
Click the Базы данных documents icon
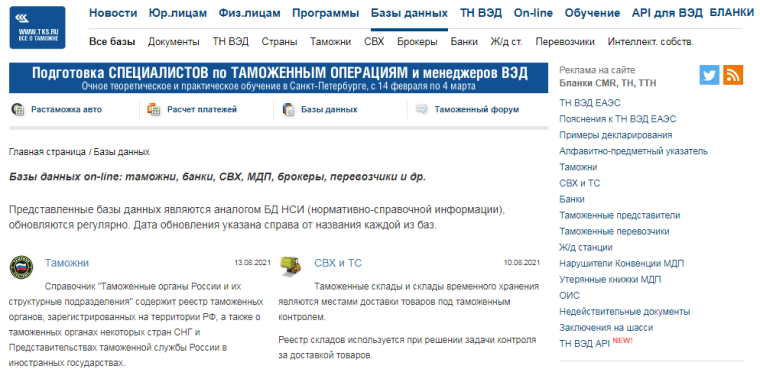pos(288,110)
